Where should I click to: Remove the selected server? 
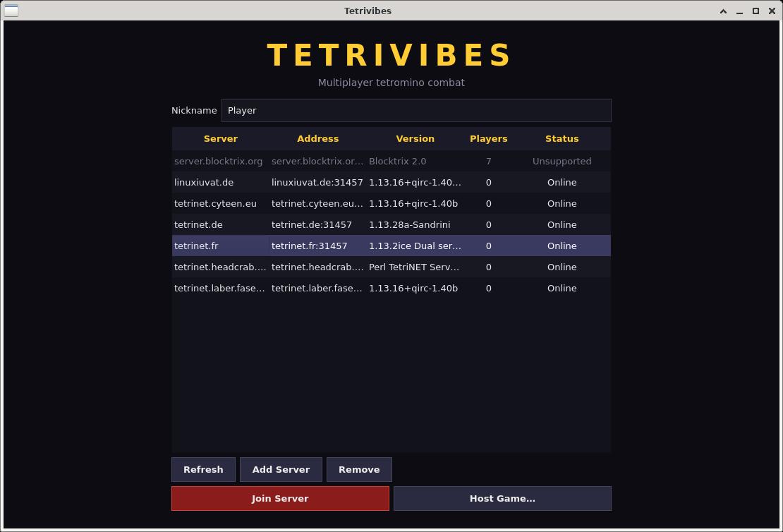point(359,470)
